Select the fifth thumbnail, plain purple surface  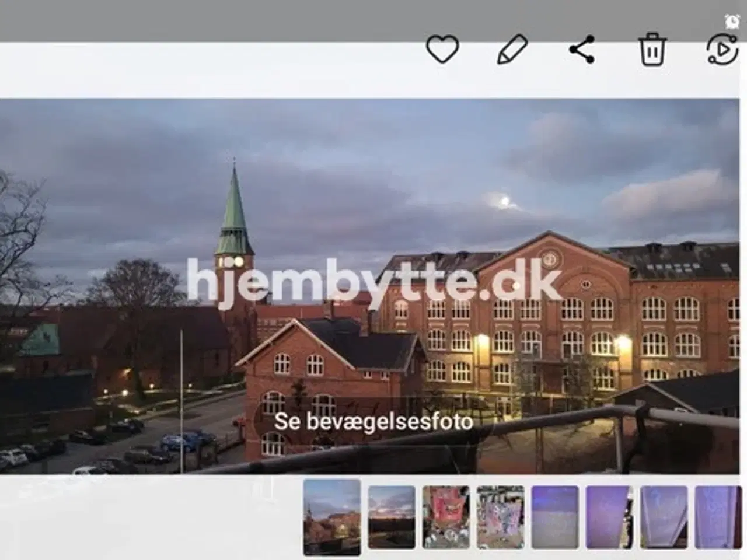(x=555, y=517)
